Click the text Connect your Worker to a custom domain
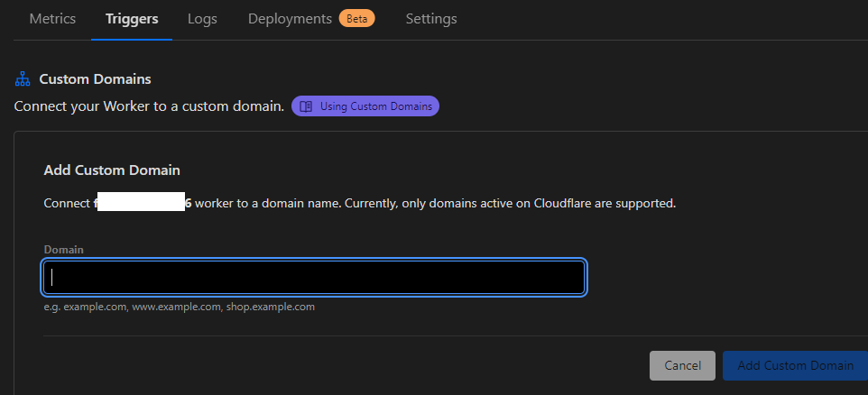The width and height of the screenshot is (868, 395). pyautogui.click(x=149, y=106)
